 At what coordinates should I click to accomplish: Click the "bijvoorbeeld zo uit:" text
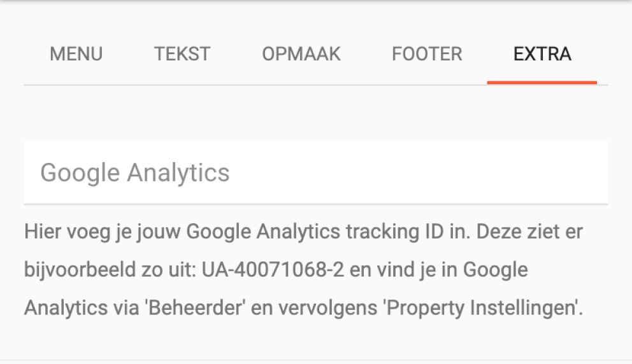click(x=110, y=269)
